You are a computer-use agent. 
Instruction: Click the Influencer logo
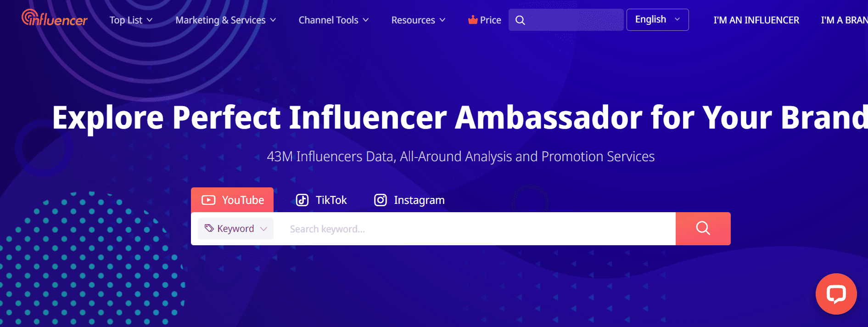click(x=54, y=18)
